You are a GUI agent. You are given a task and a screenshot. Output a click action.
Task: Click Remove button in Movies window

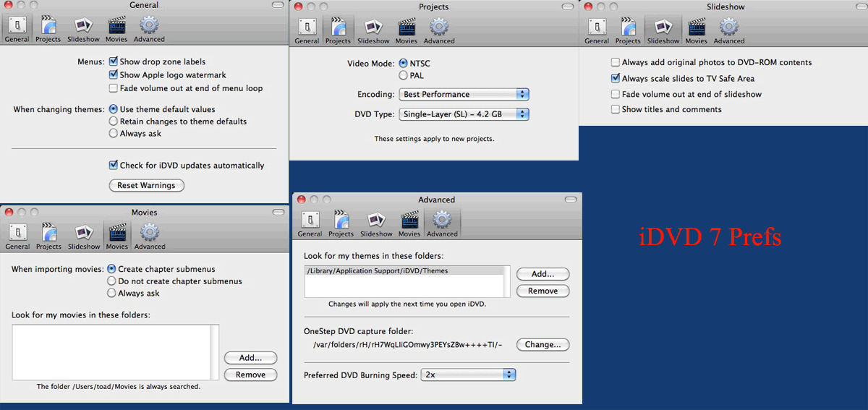[250, 375]
